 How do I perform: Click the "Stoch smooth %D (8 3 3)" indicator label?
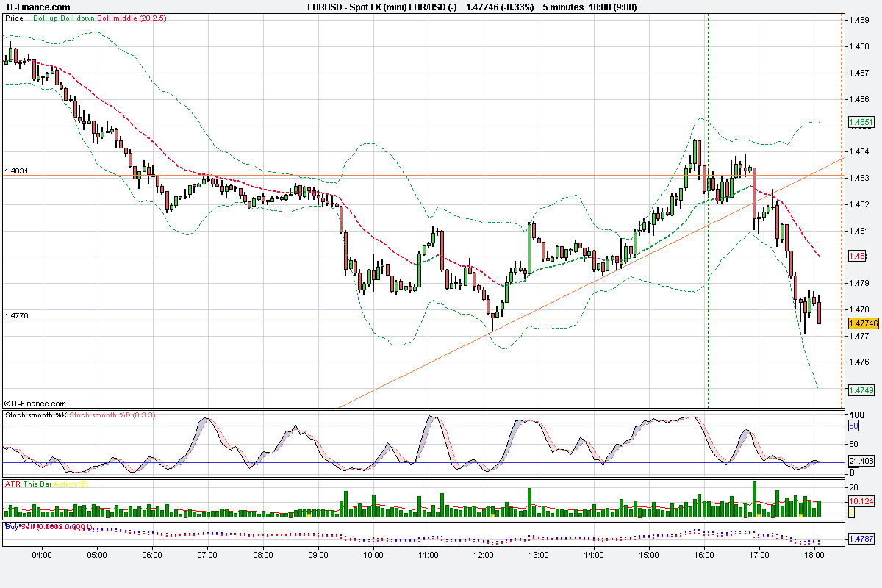coord(112,415)
